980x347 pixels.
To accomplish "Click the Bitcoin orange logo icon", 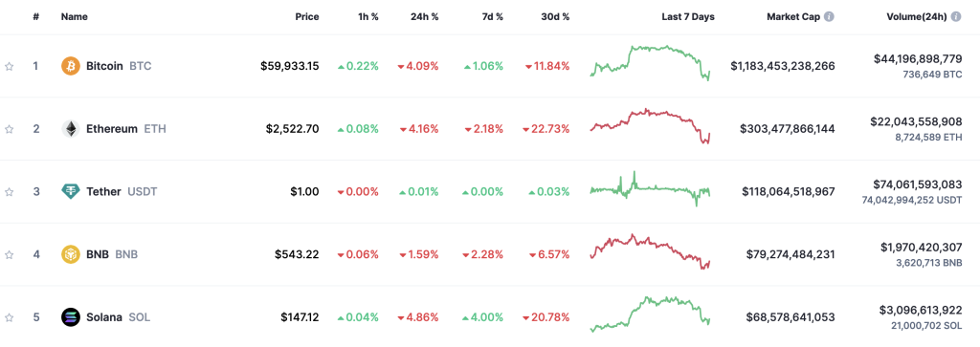I will coord(71,66).
